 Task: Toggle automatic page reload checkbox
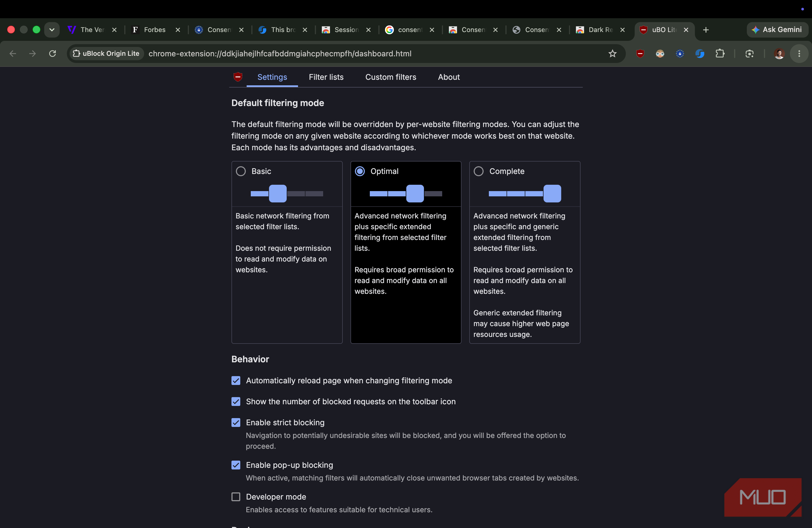click(x=236, y=380)
